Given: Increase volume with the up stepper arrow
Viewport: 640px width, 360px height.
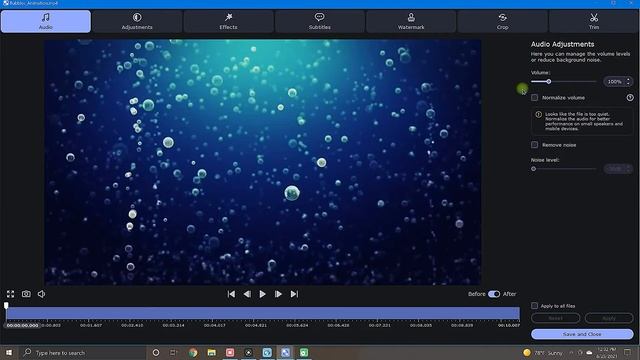Looking at the screenshot, I should click(x=629, y=79).
